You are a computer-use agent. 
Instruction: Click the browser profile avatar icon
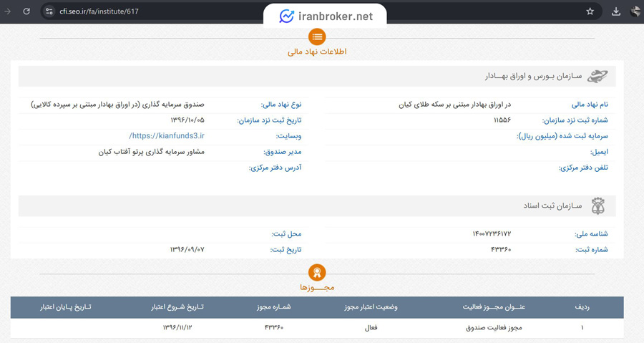point(636,11)
